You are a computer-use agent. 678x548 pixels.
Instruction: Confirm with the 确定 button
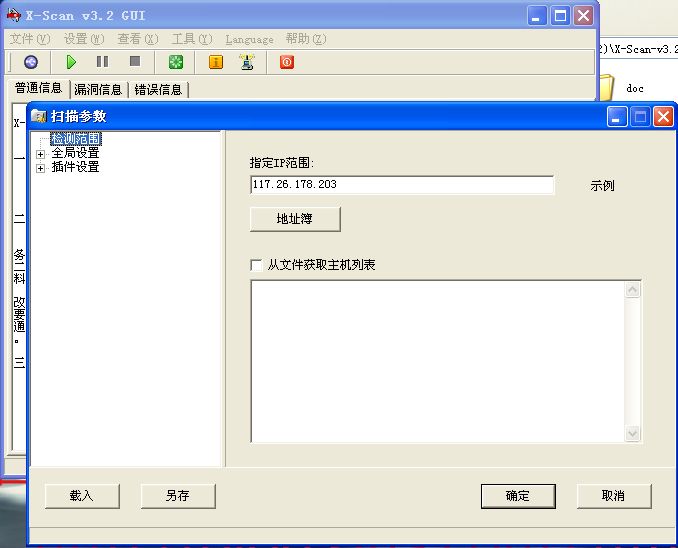pyautogui.click(x=518, y=496)
